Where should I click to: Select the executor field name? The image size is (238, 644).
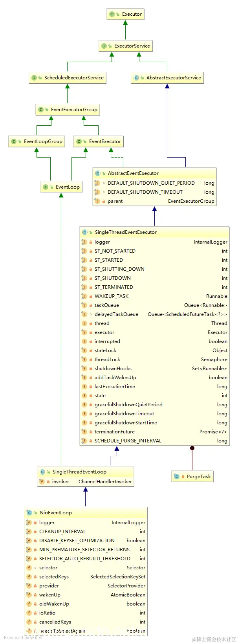104,332
